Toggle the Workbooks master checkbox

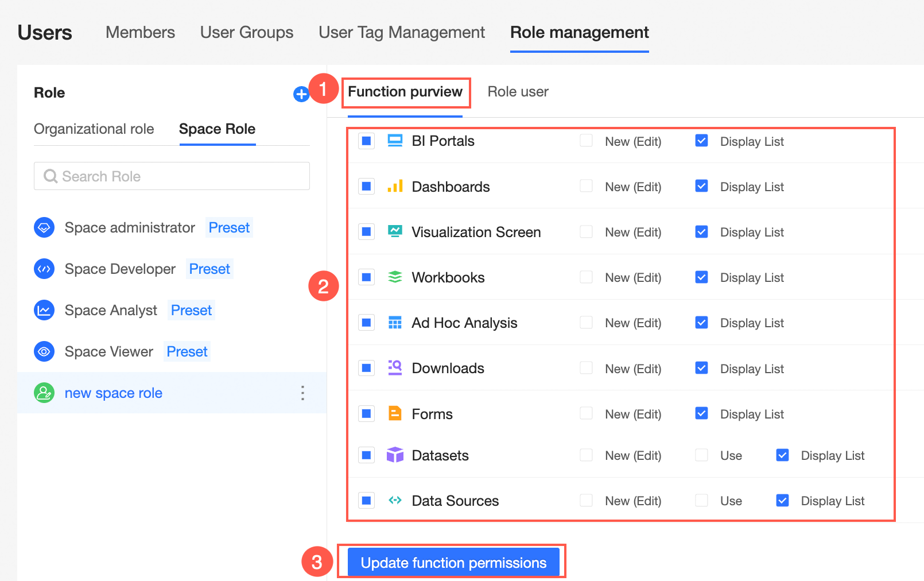(366, 277)
